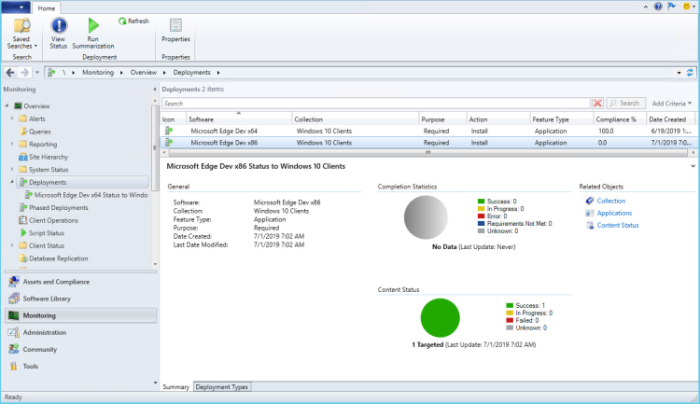Open the Add Criteria dropdown
This screenshot has height=404, width=700.
point(671,104)
